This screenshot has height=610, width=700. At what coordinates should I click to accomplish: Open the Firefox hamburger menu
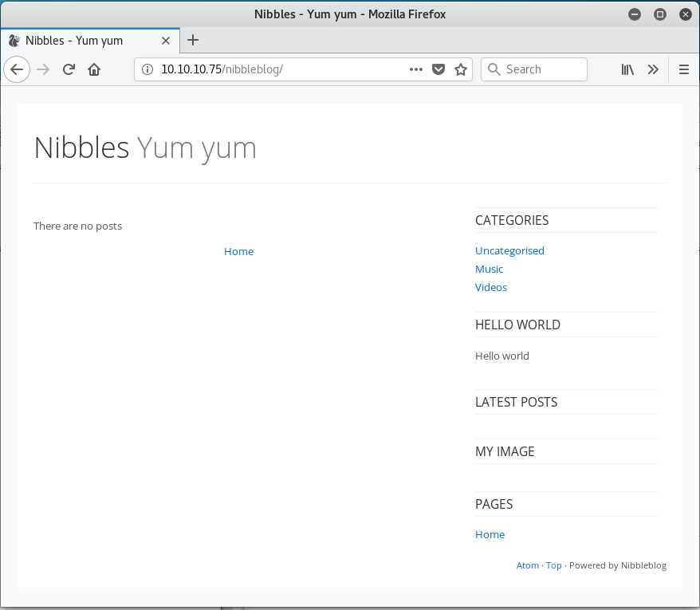click(683, 69)
